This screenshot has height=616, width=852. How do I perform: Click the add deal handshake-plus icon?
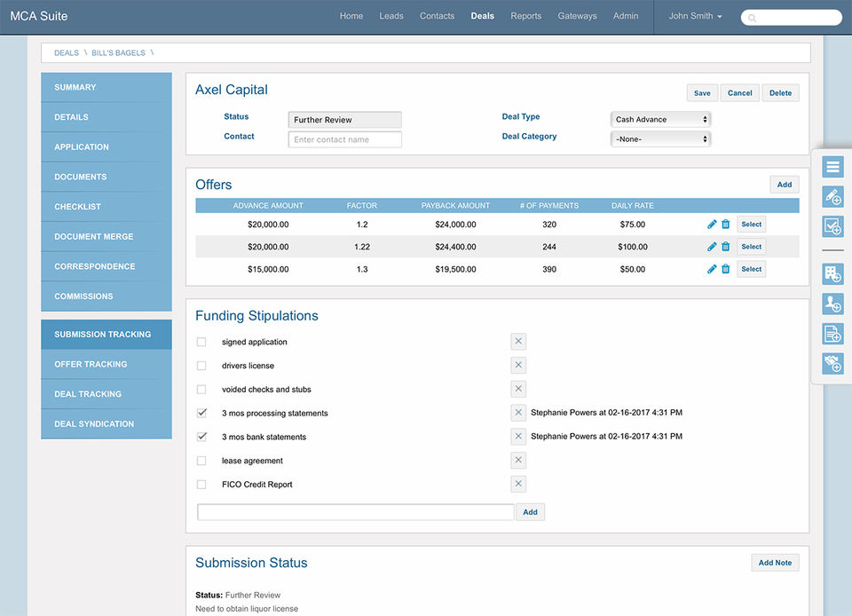[832, 363]
